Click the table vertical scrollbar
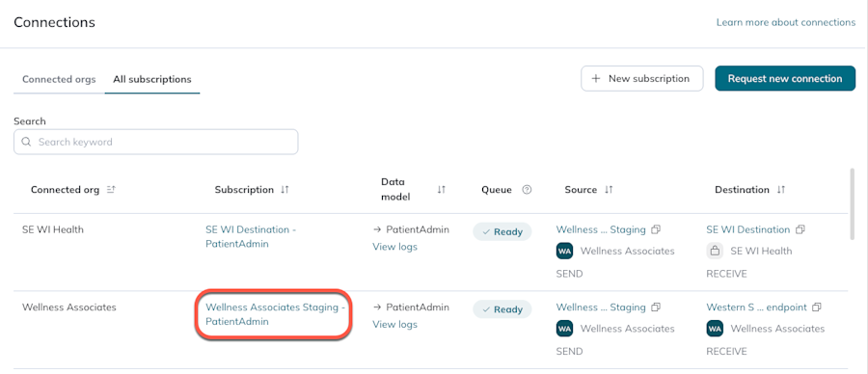Image resolution: width=868 pixels, height=374 pixels. [852, 204]
